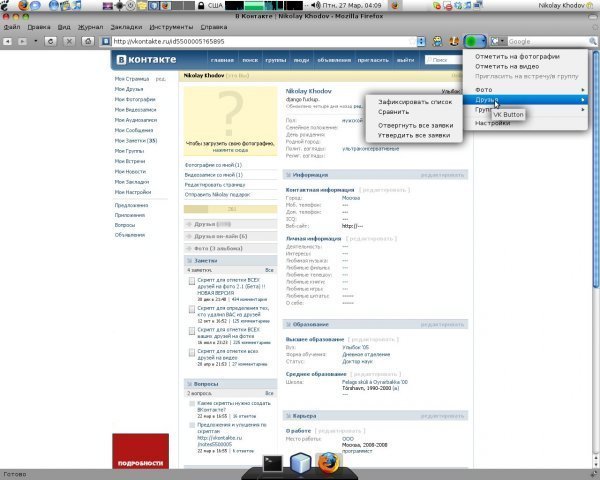Go to главная in the VK header nav
600x480 pixels.
[x=222, y=60]
